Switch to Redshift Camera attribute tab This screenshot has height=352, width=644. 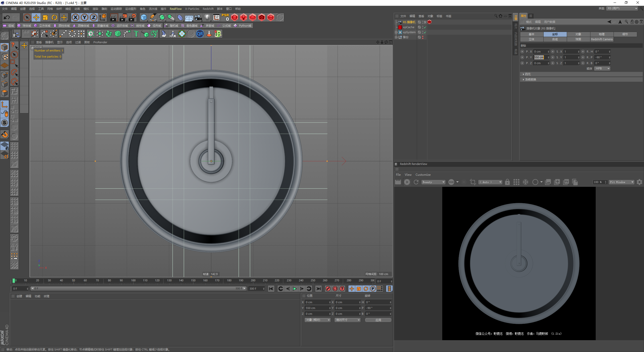click(601, 39)
